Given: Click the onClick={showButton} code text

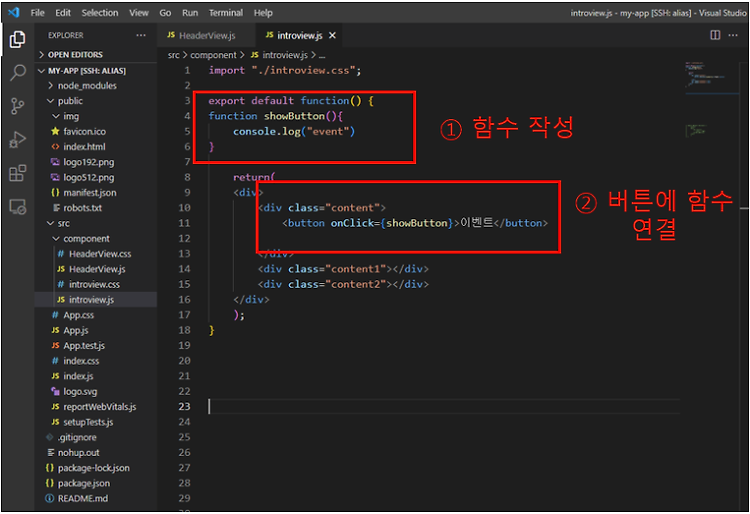Looking at the screenshot, I should [392, 223].
